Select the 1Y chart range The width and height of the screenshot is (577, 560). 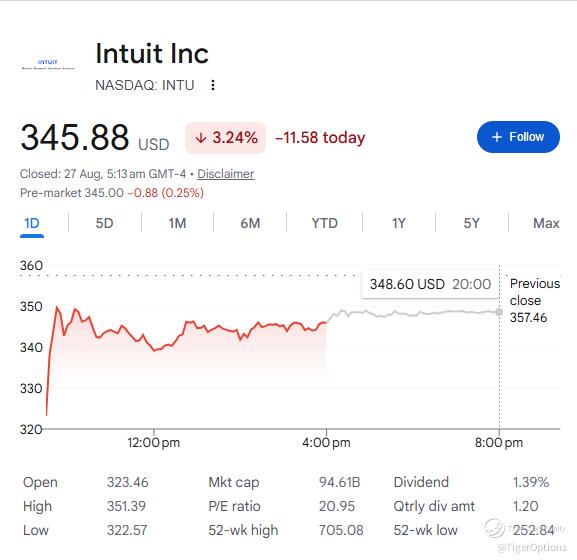(x=399, y=223)
